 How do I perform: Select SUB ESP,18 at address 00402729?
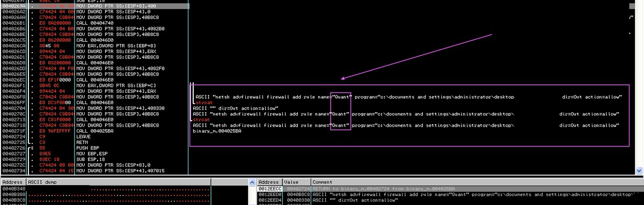(x=94, y=159)
